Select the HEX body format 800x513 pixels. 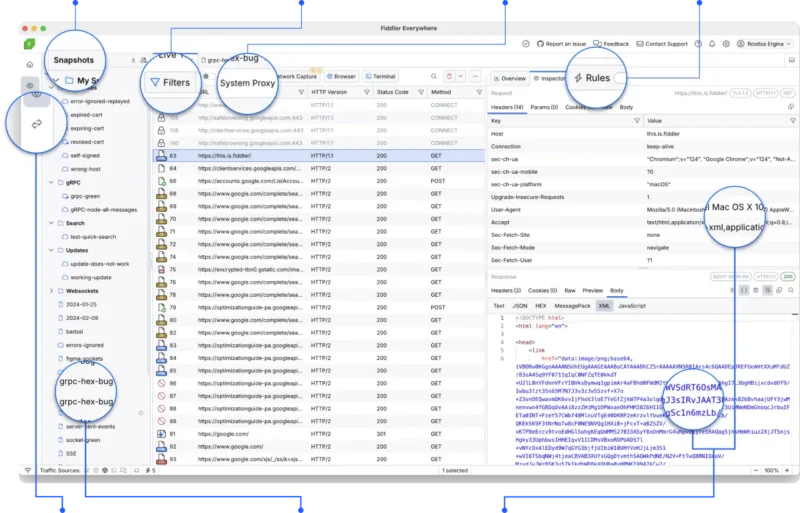tap(540, 306)
